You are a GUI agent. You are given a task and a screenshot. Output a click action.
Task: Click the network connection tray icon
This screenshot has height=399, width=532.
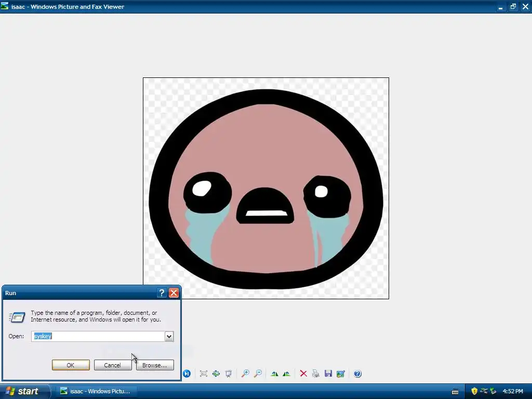[484, 391]
